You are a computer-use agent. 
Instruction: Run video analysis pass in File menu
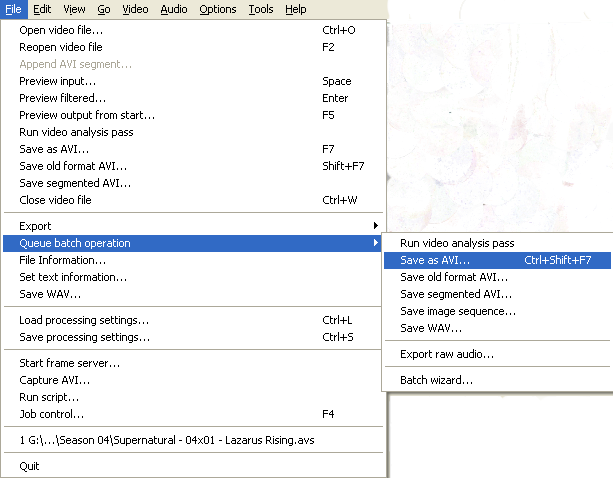192,132
